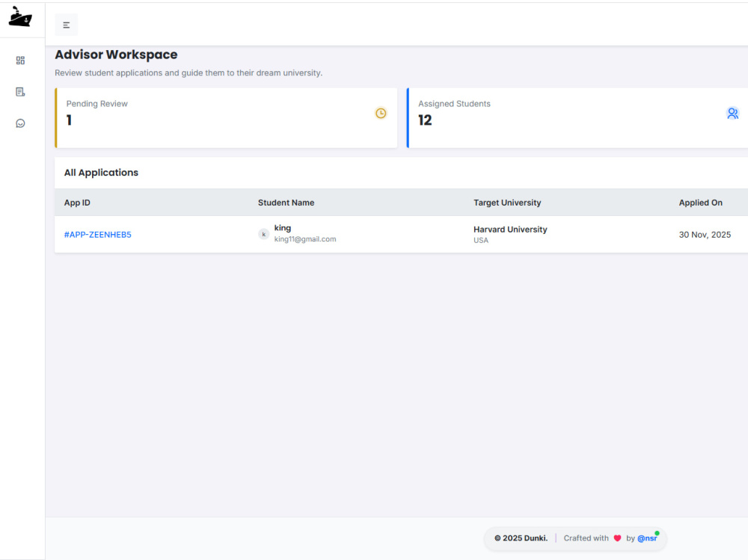The image size is (748, 560).
Task: Open the dashboard grid sidebar icon
Action: [20, 60]
